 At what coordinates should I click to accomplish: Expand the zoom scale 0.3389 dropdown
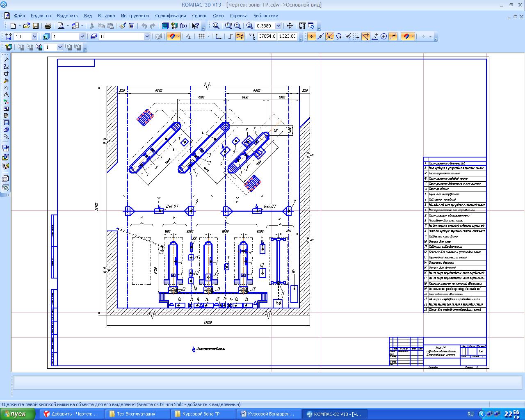278,25
